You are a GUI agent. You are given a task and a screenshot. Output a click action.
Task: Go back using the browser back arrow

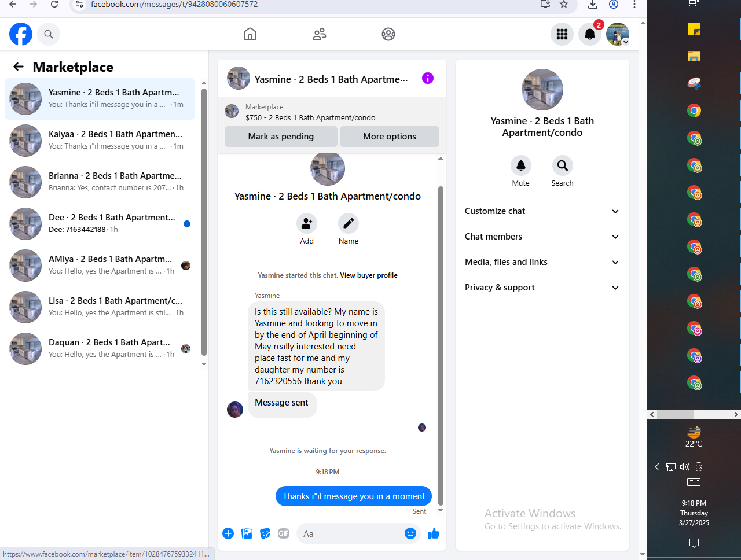click(x=13, y=4)
